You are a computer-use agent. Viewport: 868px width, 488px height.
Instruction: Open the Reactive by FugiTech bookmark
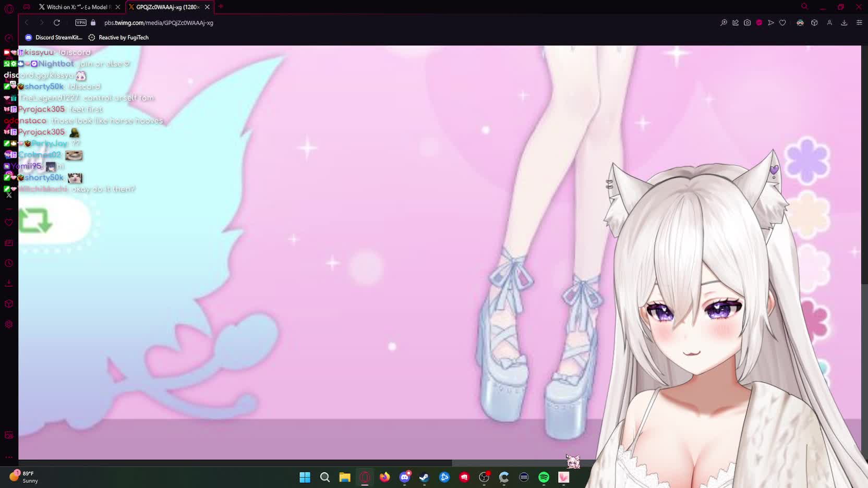[118, 38]
